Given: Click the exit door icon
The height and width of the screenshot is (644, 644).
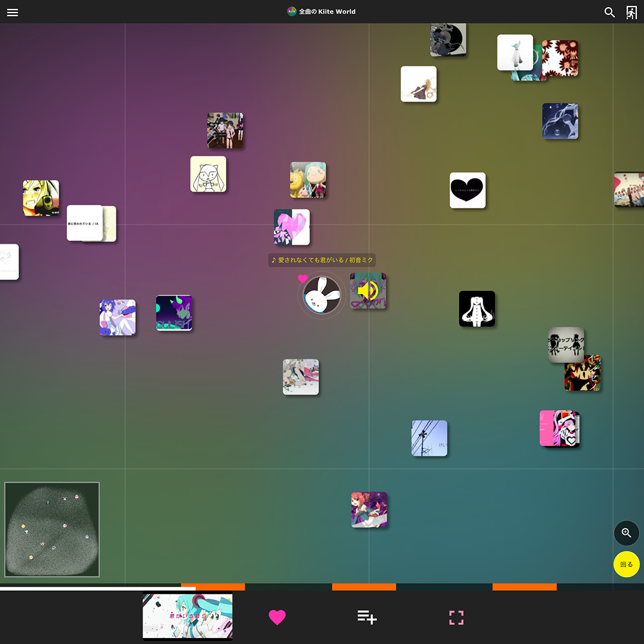Looking at the screenshot, I should [x=631, y=13].
